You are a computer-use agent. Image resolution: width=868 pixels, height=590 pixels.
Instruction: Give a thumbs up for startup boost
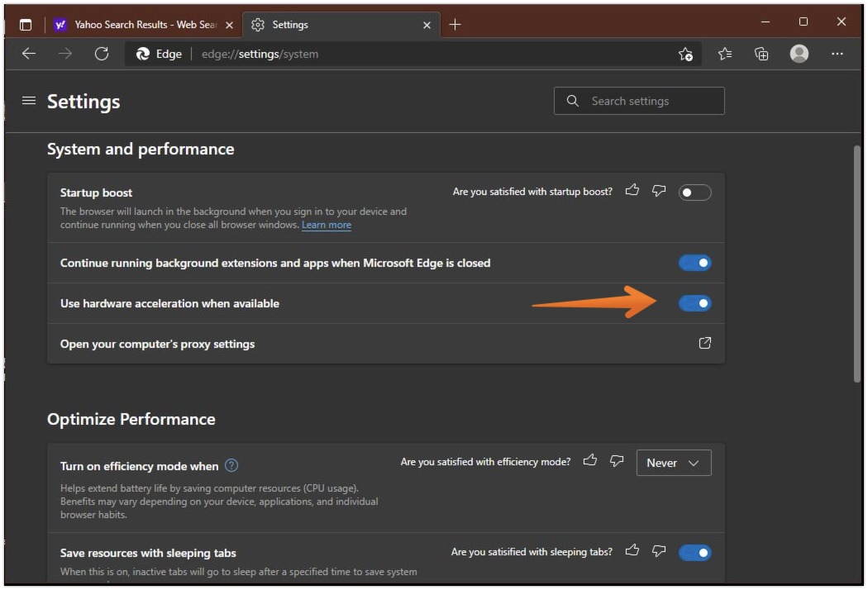click(x=632, y=191)
